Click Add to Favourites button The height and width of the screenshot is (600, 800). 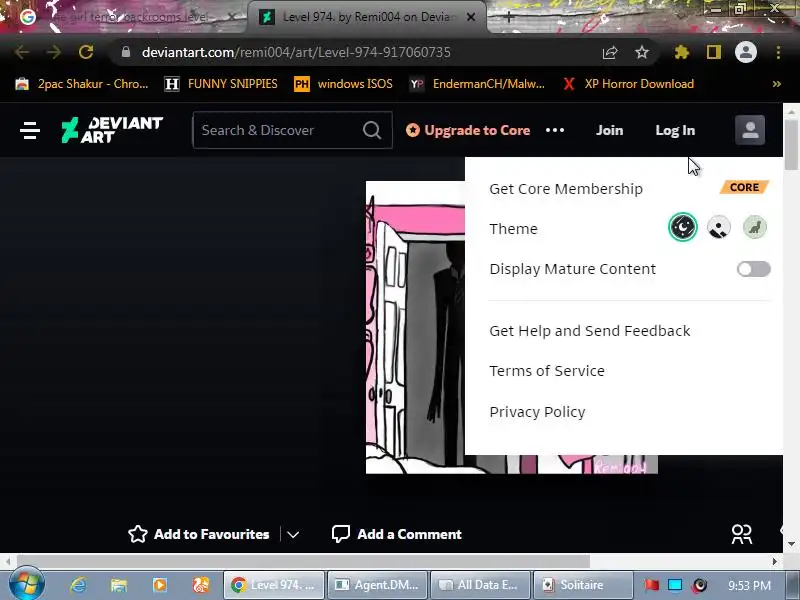[x=199, y=534]
